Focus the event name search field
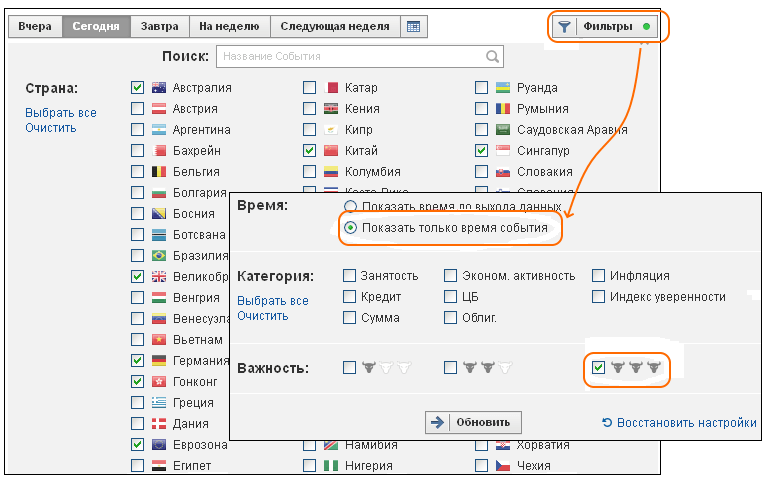Screen dimensions: 768x480 [x=350, y=57]
